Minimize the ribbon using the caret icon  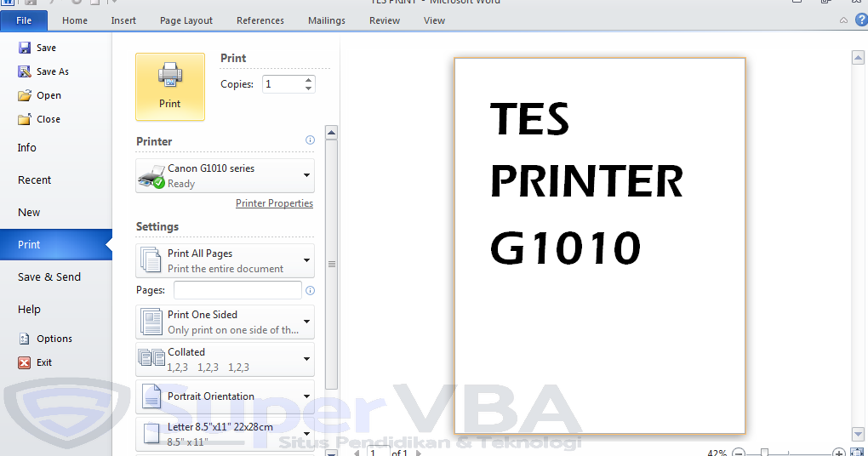click(843, 20)
